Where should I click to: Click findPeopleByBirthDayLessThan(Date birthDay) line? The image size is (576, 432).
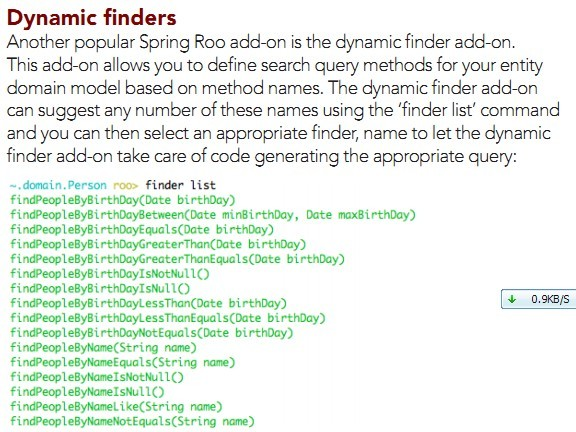[148, 303]
